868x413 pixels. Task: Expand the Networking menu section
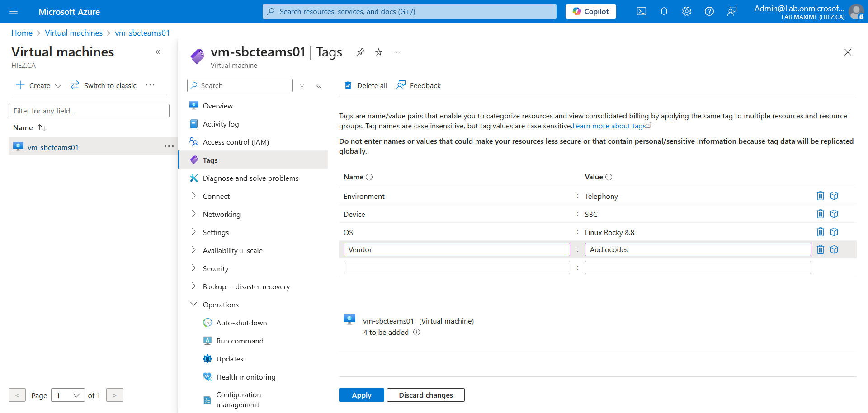click(222, 214)
